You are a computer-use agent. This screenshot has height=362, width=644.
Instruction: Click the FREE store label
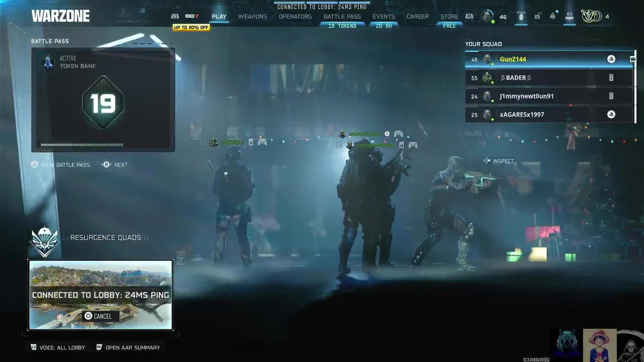449,26
